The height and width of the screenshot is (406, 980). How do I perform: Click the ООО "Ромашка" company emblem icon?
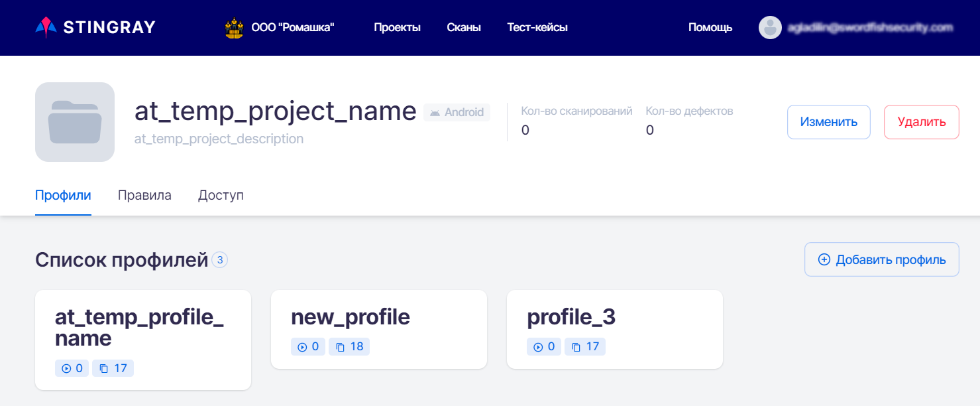tap(233, 28)
